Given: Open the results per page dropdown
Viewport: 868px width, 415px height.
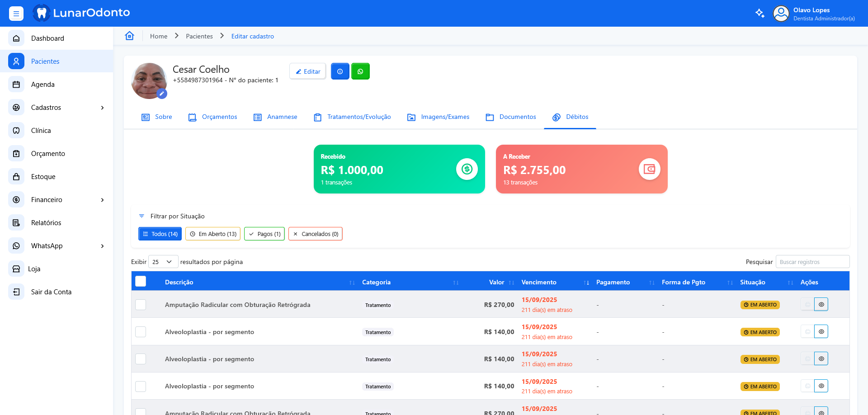Looking at the screenshot, I should click(x=163, y=262).
